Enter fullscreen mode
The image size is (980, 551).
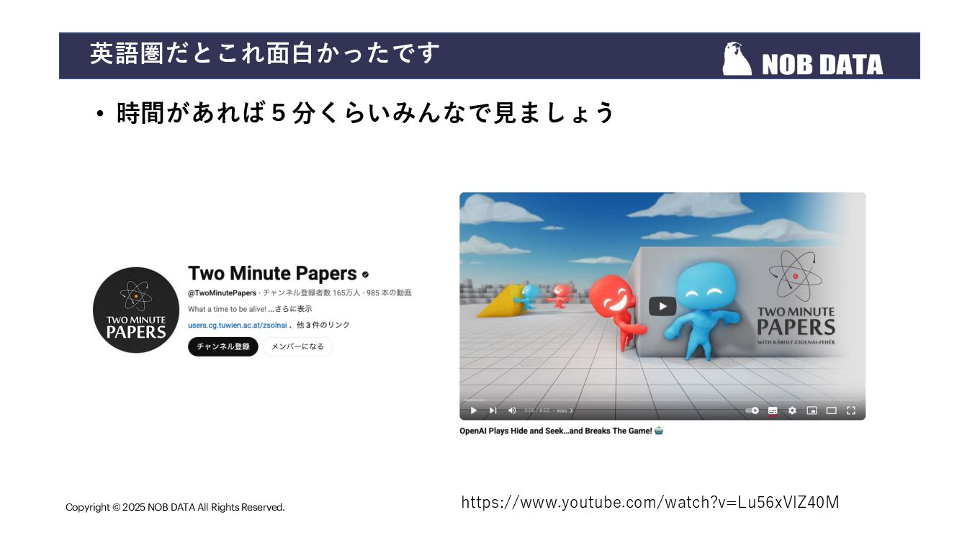pyautogui.click(x=850, y=411)
